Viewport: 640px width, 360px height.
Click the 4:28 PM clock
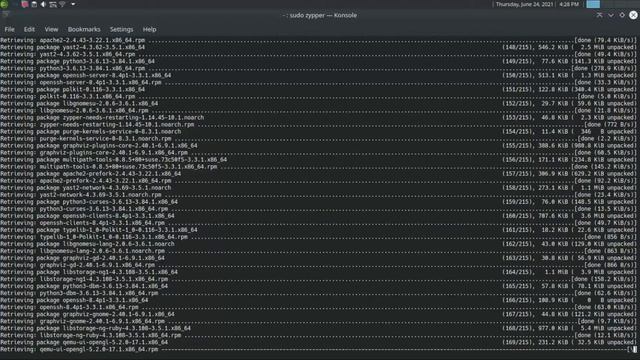click(569, 4)
